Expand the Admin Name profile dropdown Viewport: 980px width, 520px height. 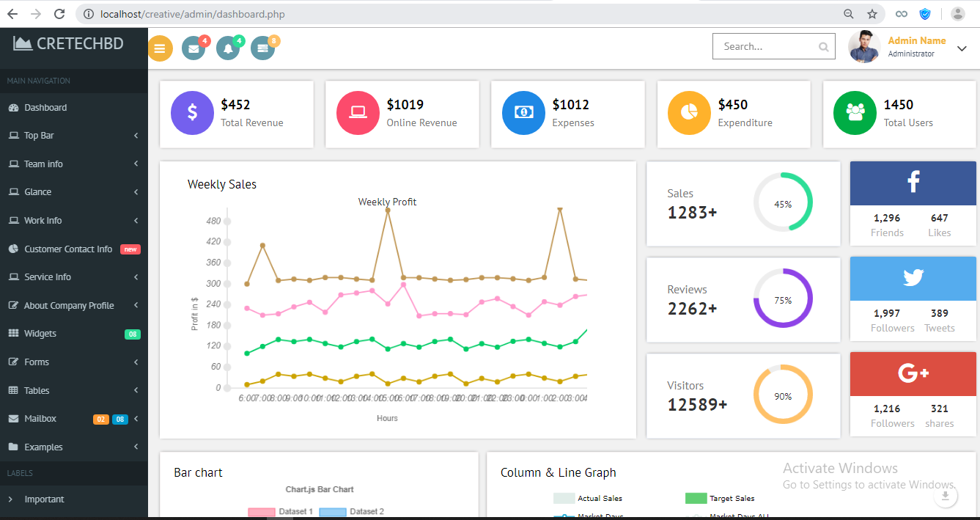[x=962, y=49]
